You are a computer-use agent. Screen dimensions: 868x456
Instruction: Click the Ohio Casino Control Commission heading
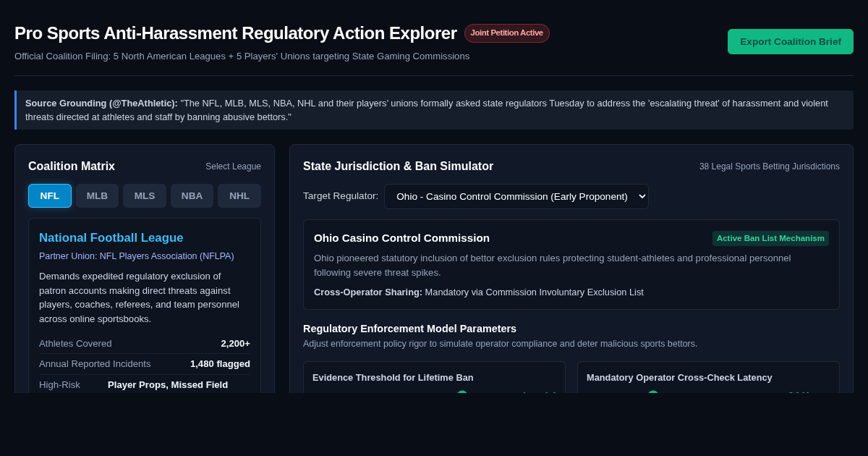[x=401, y=238]
